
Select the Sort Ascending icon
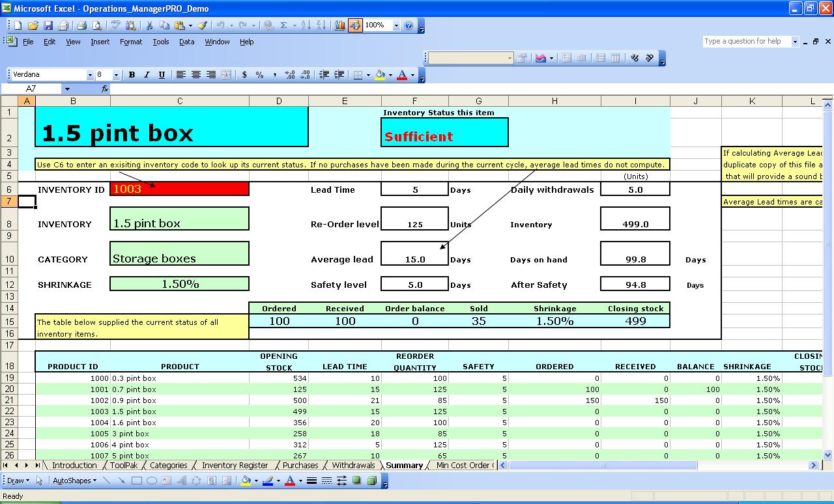pyautogui.click(x=306, y=25)
